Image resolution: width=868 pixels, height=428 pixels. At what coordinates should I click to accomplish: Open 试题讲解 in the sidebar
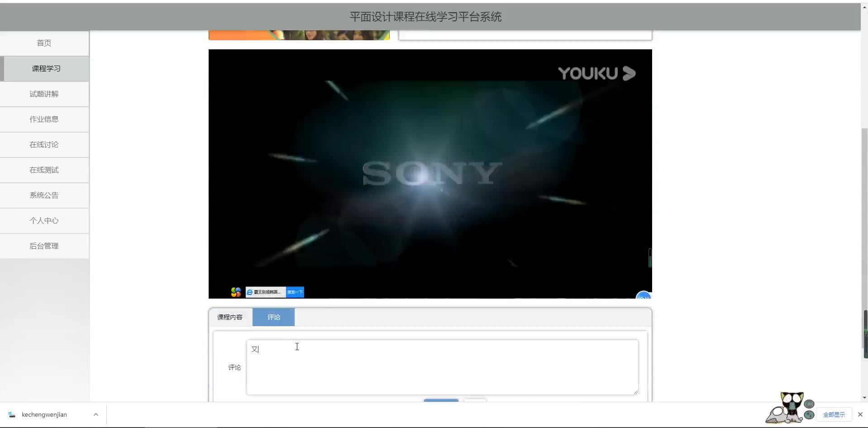click(44, 94)
